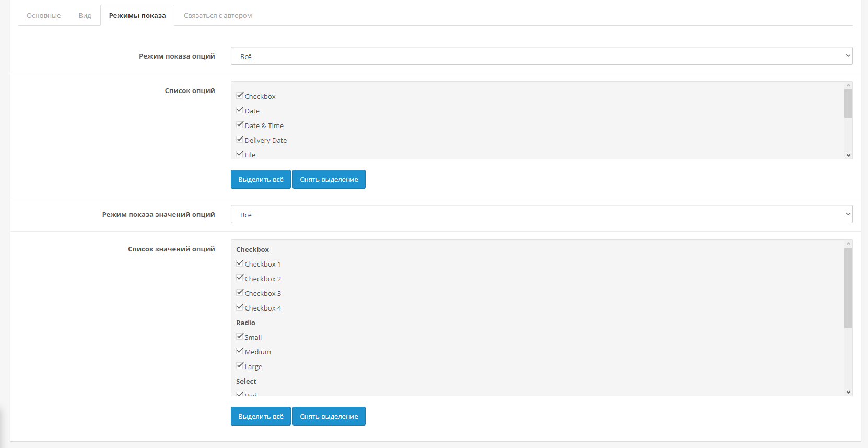The image size is (868, 448).
Task: Click the options list scroll-down arrow
Action: tap(848, 155)
